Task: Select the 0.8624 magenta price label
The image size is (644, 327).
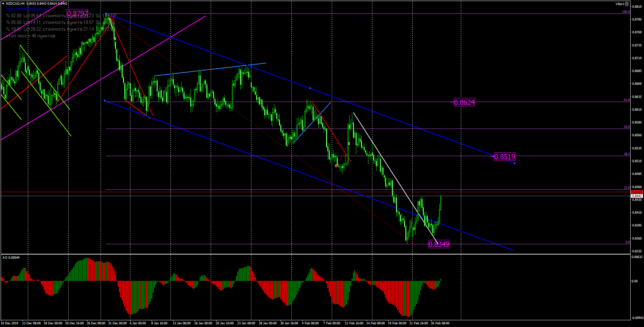Action: coord(464,102)
